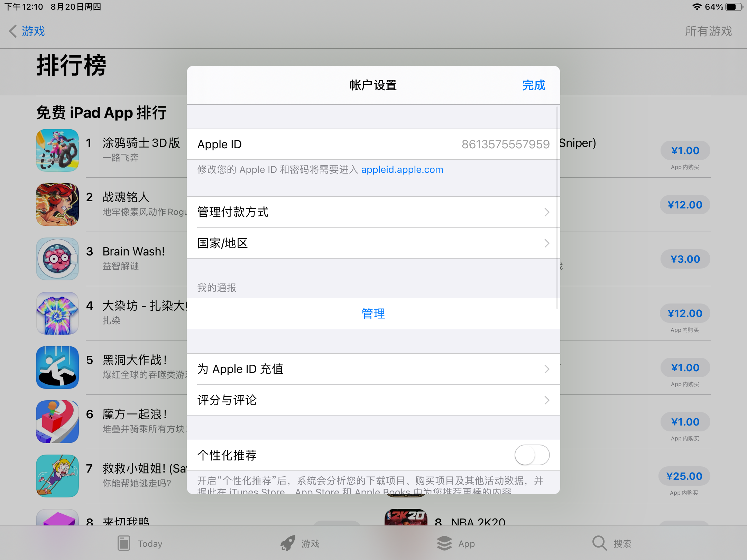Open the appleid.apple.com link
This screenshot has height=560, width=747.
coord(402,169)
